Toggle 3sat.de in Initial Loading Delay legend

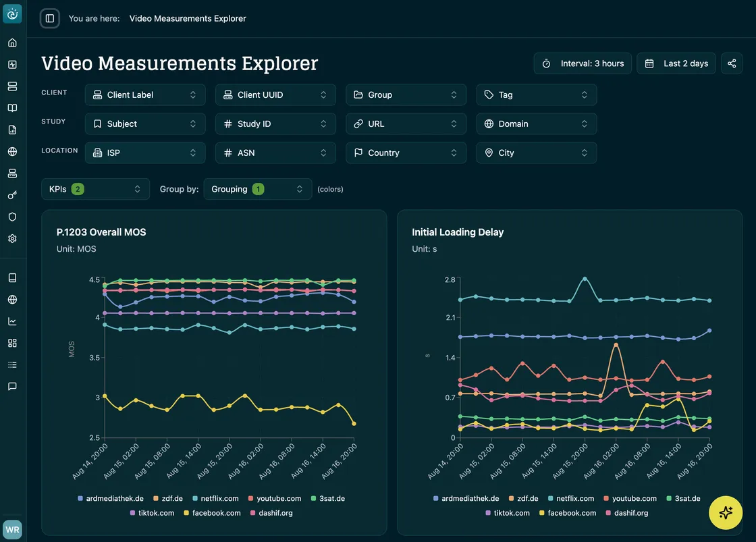tap(683, 499)
